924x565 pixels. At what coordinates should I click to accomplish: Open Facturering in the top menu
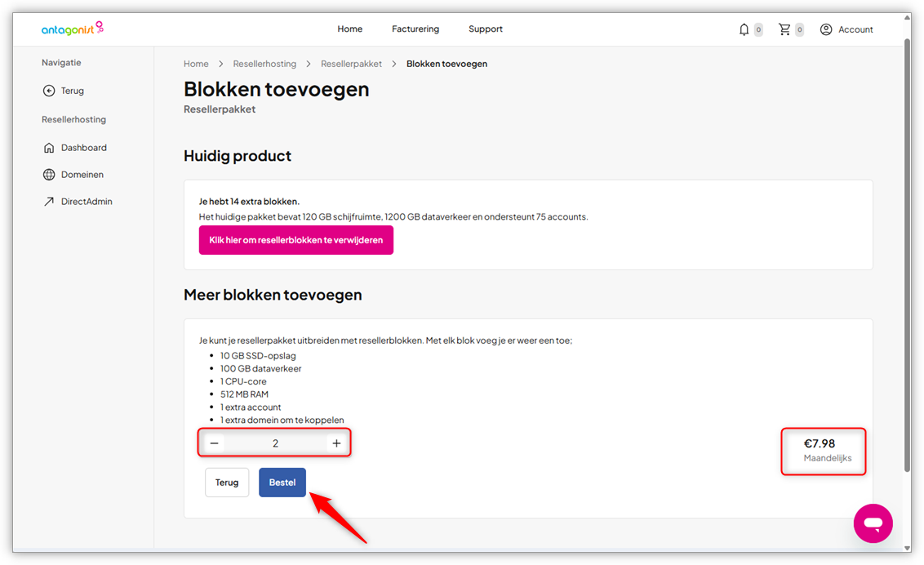click(x=415, y=29)
